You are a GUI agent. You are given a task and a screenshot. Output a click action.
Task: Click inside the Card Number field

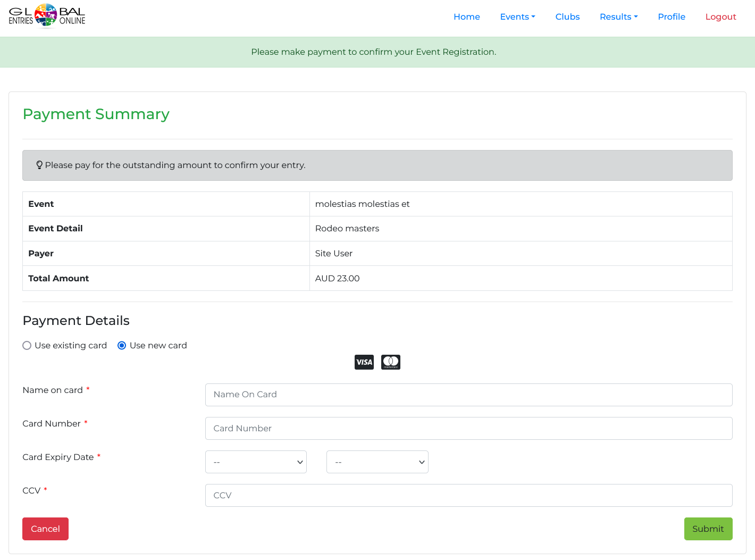click(x=468, y=428)
